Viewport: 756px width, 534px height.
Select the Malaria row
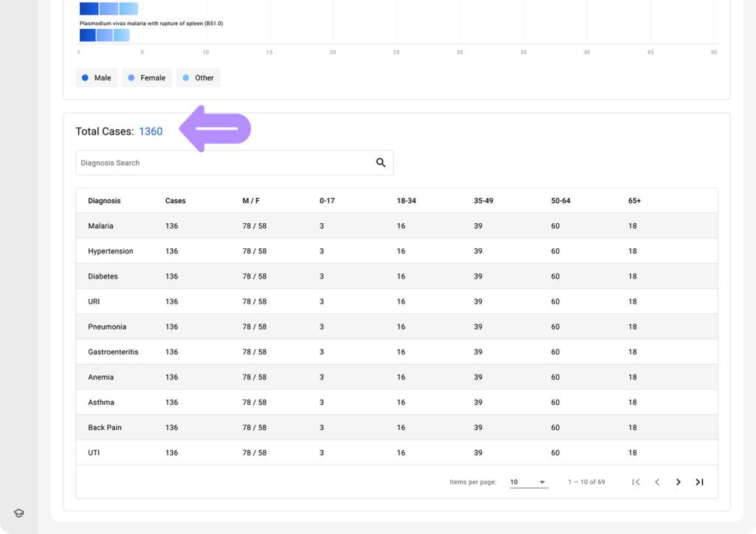pyautogui.click(x=396, y=226)
